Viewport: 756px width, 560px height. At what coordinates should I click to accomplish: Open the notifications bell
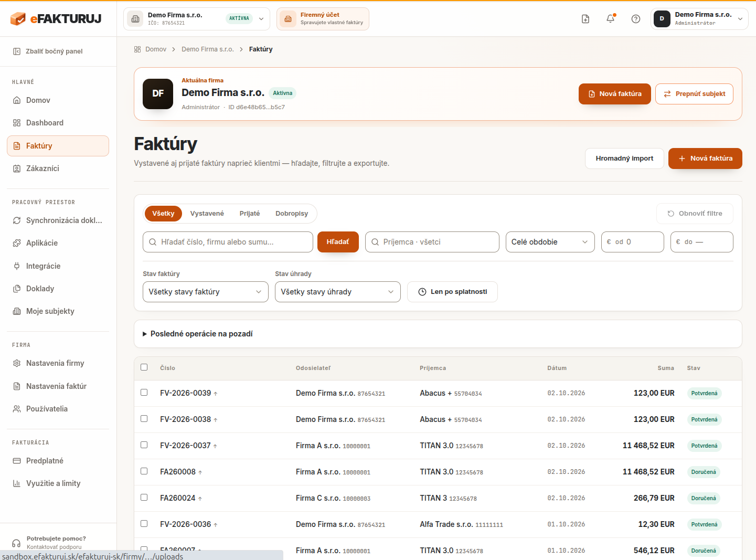611,19
